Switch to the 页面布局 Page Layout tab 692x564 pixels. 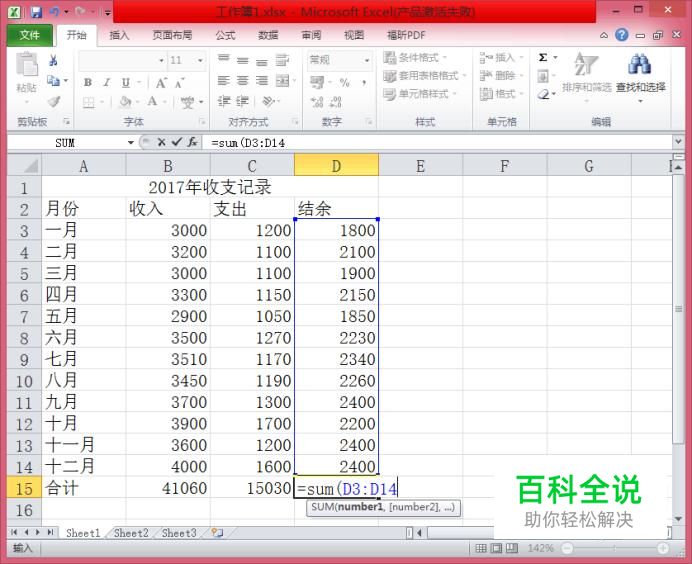pos(172,35)
